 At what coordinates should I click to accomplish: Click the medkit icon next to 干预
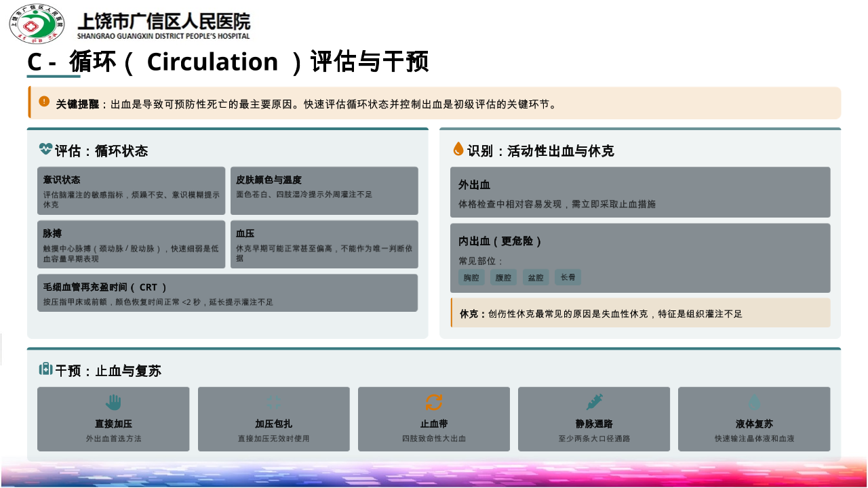click(x=46, y=369)
